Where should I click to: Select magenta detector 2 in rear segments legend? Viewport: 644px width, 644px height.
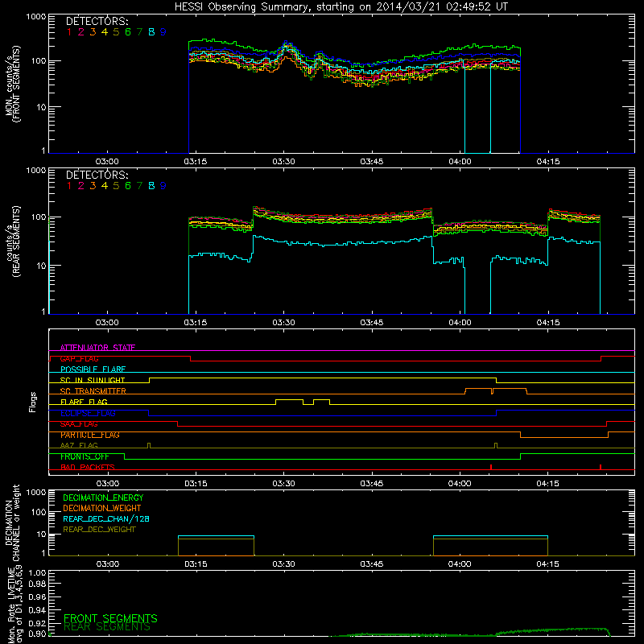point(81,186)
